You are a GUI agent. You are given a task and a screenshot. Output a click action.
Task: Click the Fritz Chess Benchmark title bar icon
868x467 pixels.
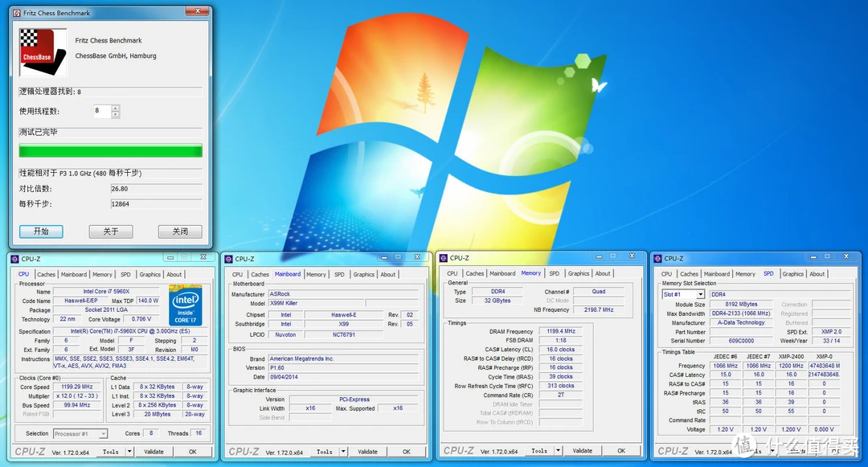tap(16, 13)
